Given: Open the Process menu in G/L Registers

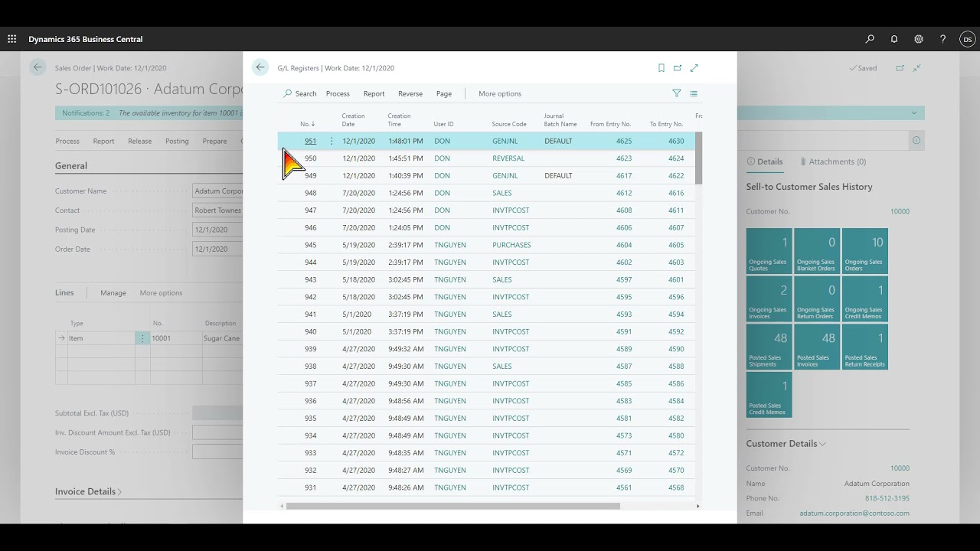Looking at the screenshot, I should click(338, 93).
